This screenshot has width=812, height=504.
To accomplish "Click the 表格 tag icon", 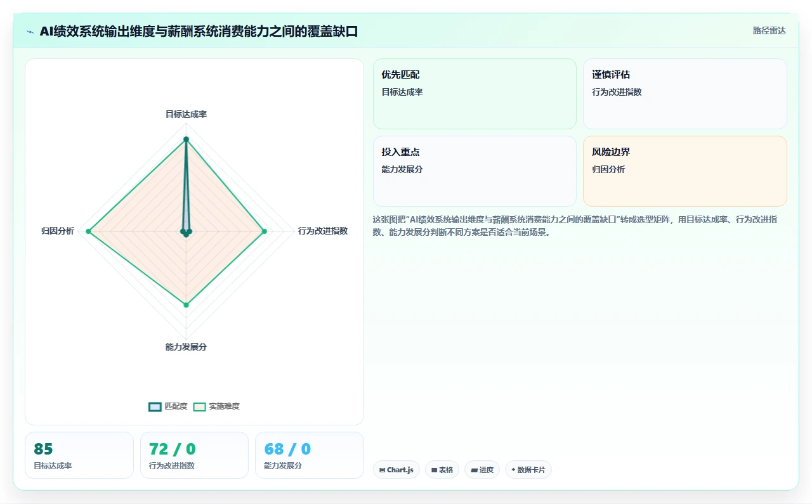I will coord(434,470).
